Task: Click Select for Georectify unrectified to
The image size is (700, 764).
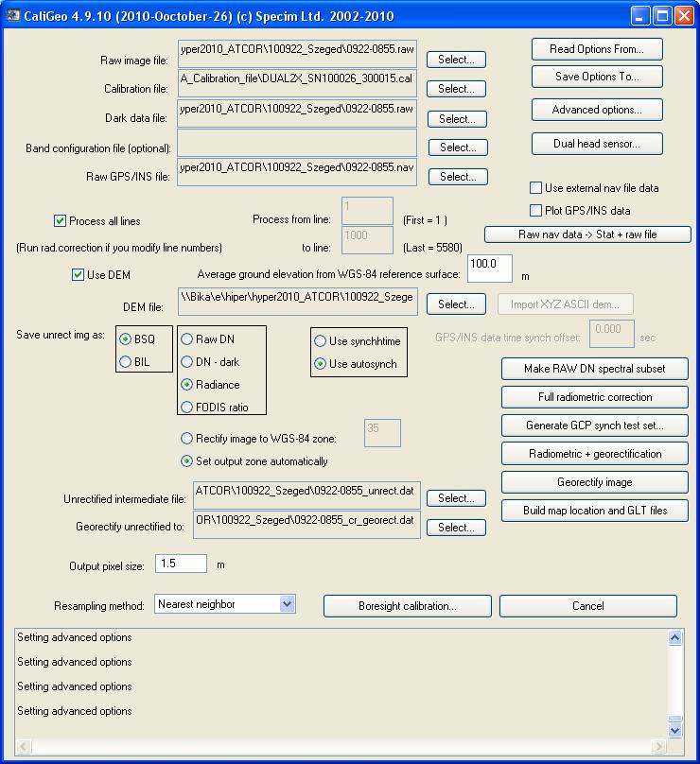Action: point(456,528)
